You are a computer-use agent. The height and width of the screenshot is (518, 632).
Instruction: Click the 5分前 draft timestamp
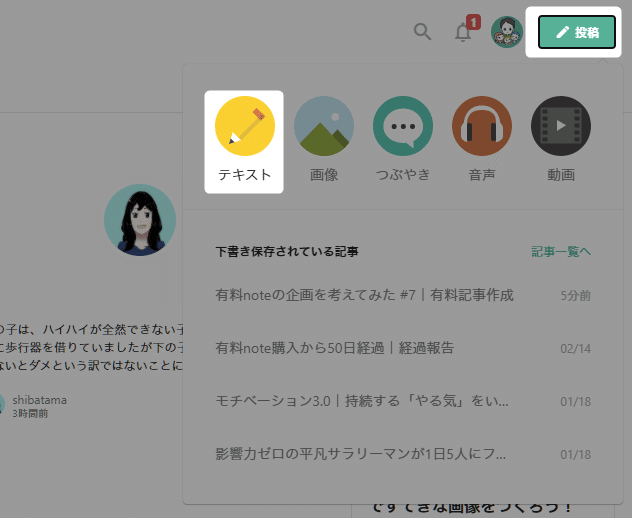576,295
